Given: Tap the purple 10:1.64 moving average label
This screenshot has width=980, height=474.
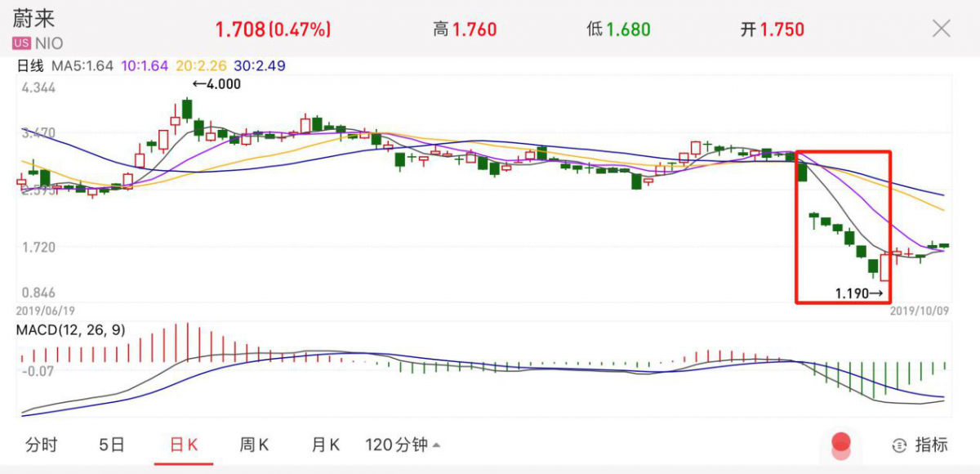Looking at the screenshot, I should [x=145, y=66].
